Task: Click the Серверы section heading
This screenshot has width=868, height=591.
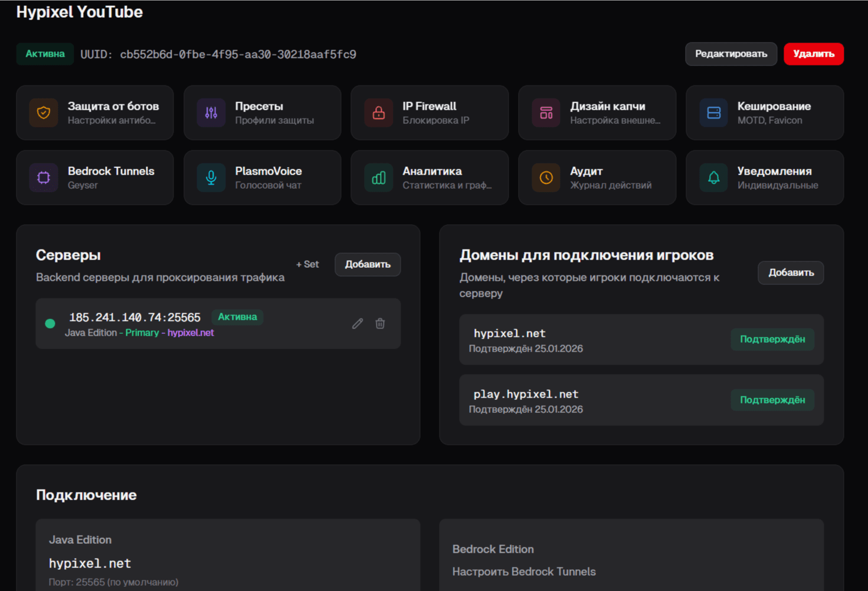Action: coord(68,255)
